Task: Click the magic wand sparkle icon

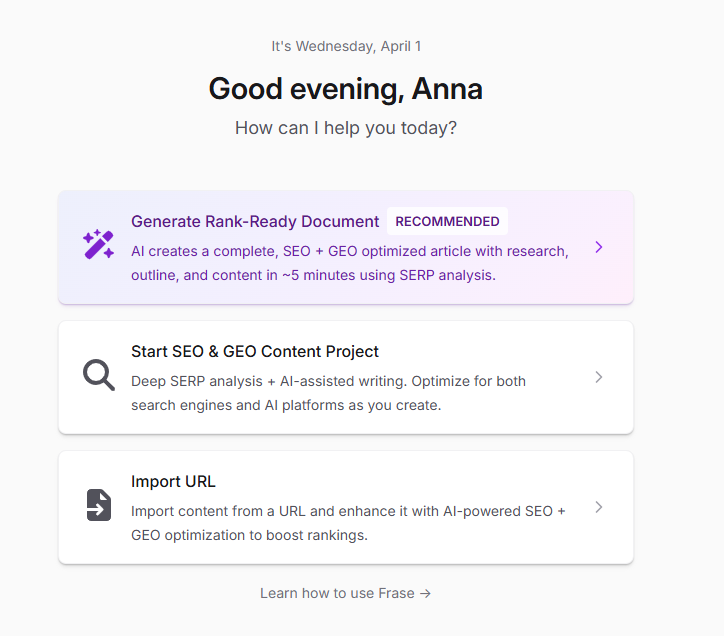Action: [98, 245]
